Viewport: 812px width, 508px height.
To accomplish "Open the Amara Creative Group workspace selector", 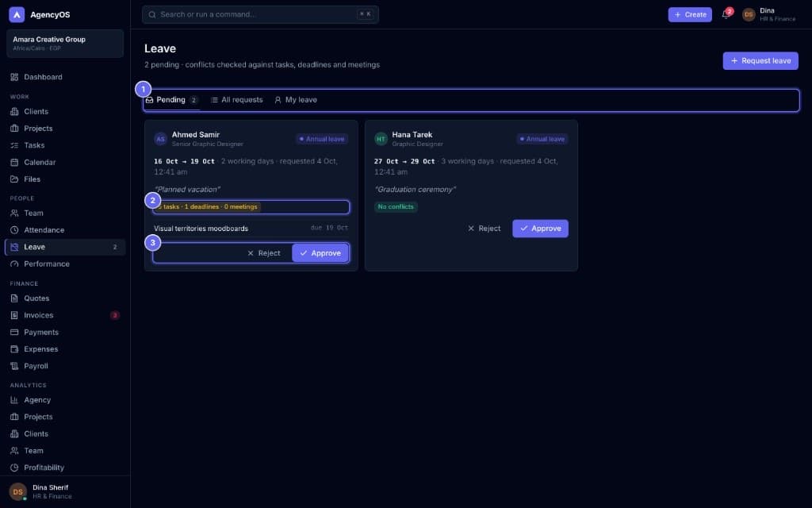I will (65, 43).
